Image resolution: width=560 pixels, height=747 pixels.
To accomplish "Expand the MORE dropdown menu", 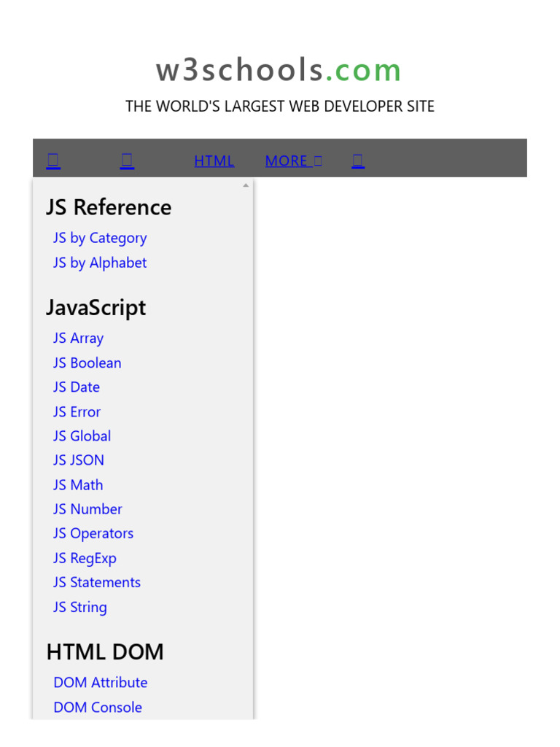I will 293,160.
